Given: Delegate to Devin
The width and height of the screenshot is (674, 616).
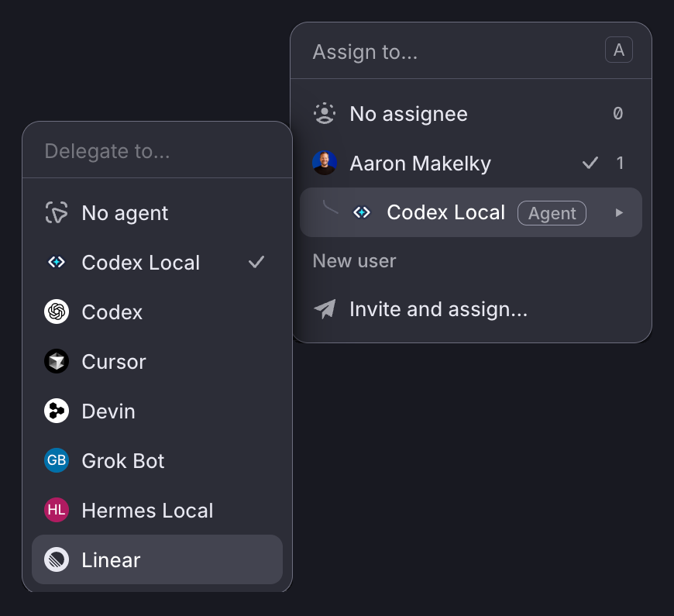Looking at the screenshot, I should pos(157,411).
